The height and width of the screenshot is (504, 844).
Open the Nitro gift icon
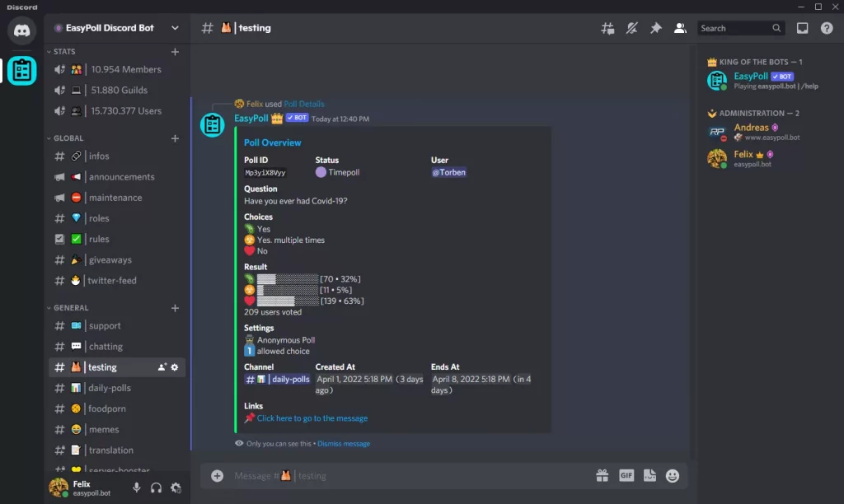pyautogui.click(x=602, y=475)
